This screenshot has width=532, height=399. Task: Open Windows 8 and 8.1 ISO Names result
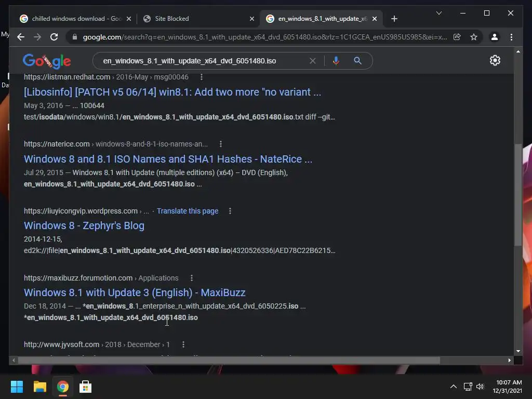tap(168, 159)
